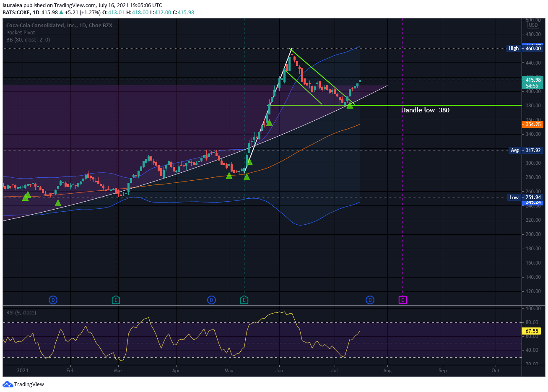Click the pocket pivot triangle below late-May candles

tap(269, 123)
